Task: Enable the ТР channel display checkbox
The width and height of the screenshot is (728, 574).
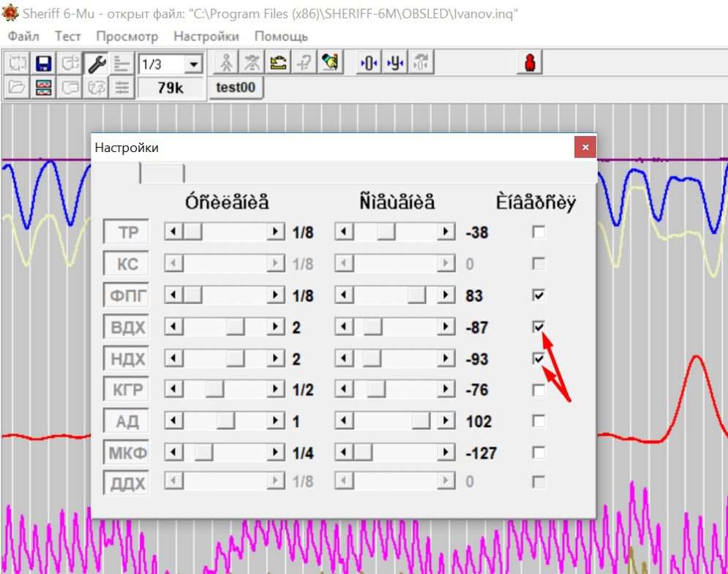Action: (x=539, y=232)
